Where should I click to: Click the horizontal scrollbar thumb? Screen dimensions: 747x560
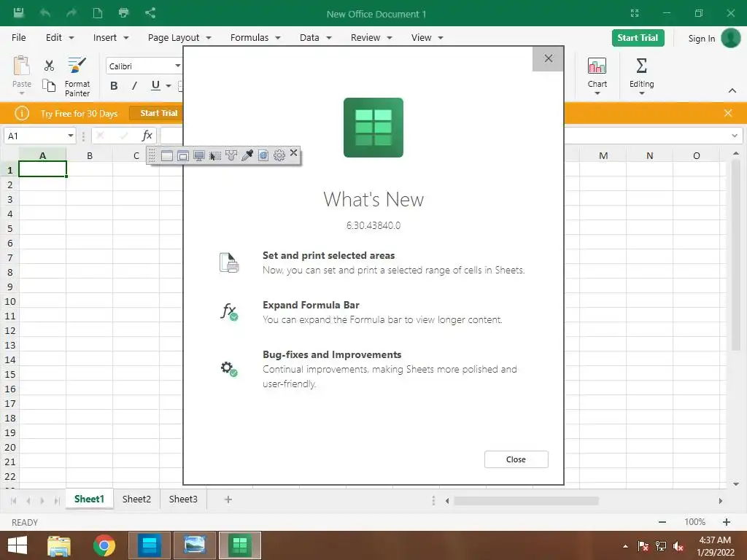[x=526, y=500]
